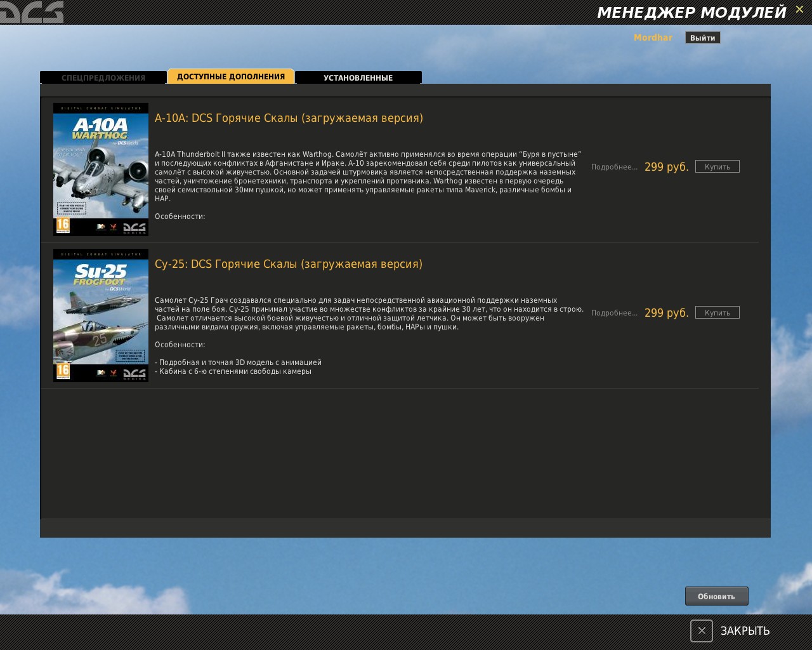The width and height of the screenshot is (812, 650).
Task: Open the Su-25 Frogfoot cover image
Action: click(101, 315)
